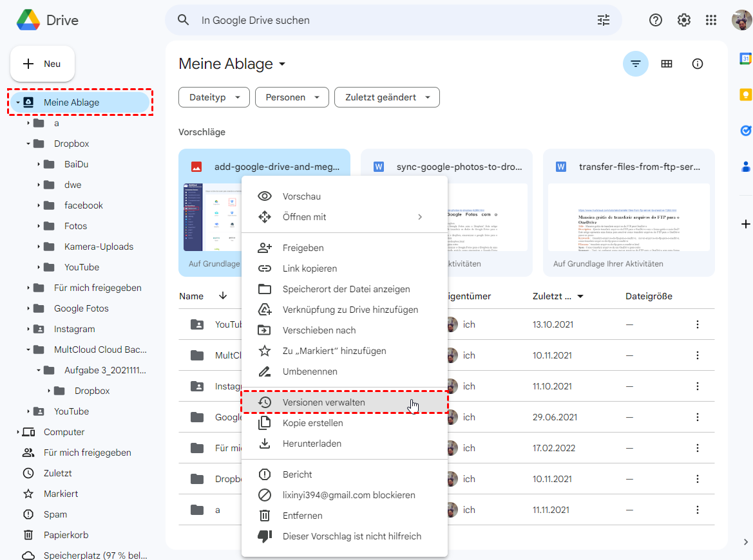Open Google Keep side panel
Screen dimensions: 753x560
pyautogui.click(x=745, y=95)
